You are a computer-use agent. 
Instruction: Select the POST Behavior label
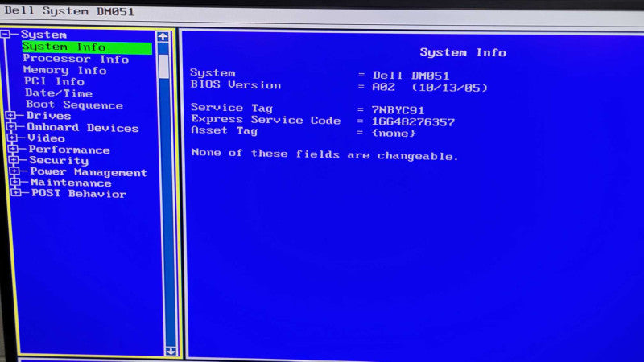click(79, 194)
